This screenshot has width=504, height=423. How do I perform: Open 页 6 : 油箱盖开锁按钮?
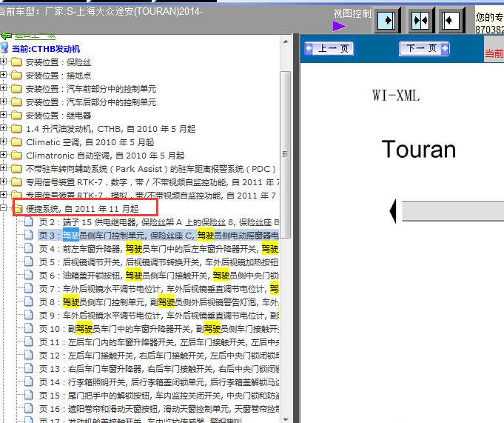tap(159, 276)
